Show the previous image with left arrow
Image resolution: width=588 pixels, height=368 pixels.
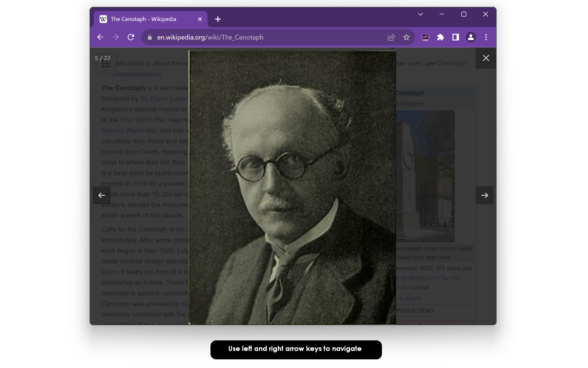click(x=102, y=195)
